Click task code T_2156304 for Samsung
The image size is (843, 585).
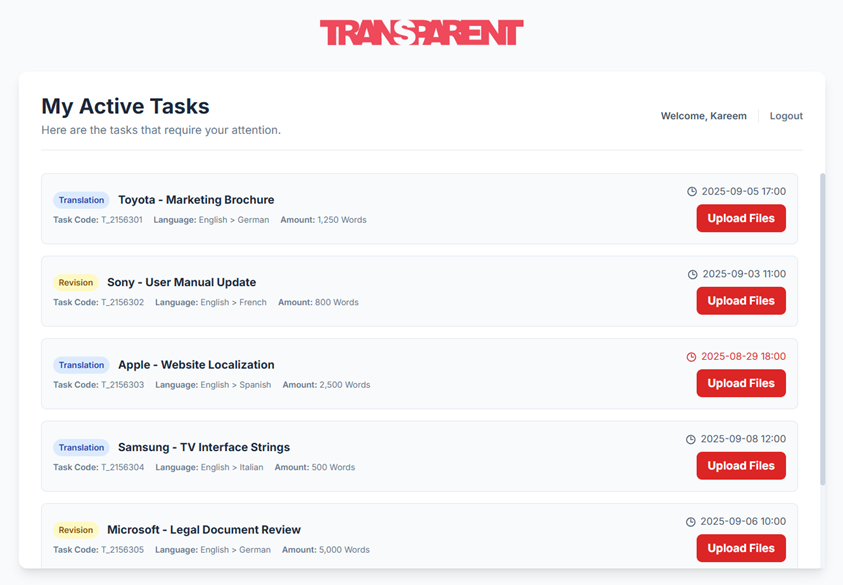124,467
